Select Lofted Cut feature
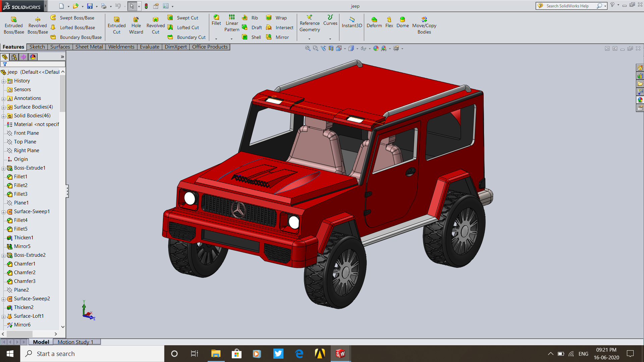Screen dimensions: 644x362 [x=183, y=27]
